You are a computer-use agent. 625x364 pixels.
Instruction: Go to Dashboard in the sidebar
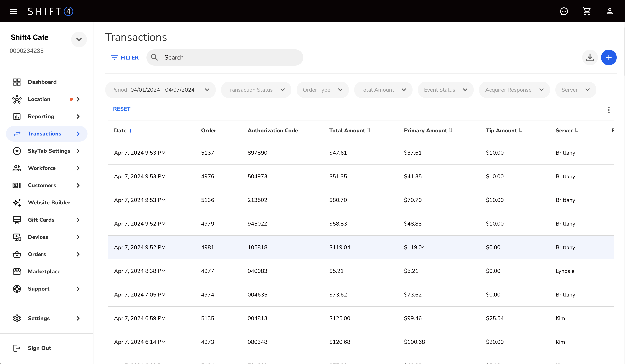[42, 82]
